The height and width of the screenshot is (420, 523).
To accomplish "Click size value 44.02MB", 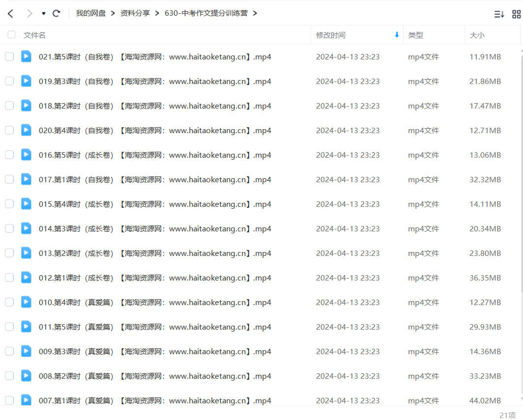I will 485,400.
